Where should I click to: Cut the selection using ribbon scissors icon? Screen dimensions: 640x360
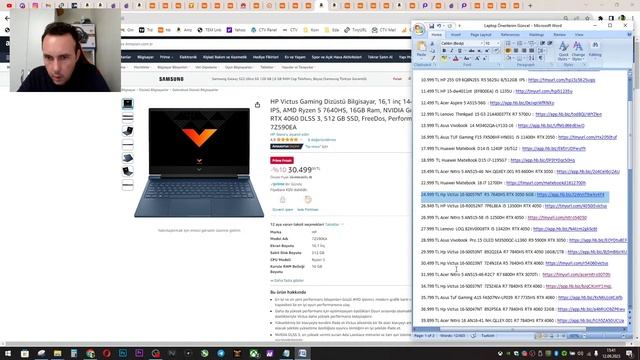[432, 44]
